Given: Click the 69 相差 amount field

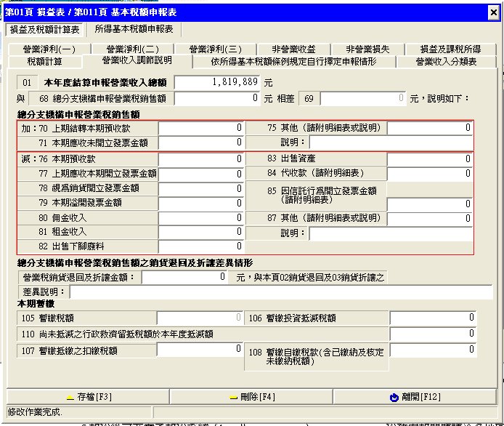Looking at the screenshot, I should (363, 98).
